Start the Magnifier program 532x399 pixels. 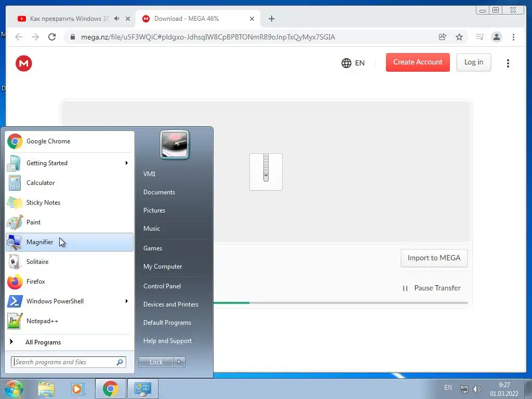pyautogui.click(x=70, y=242)
